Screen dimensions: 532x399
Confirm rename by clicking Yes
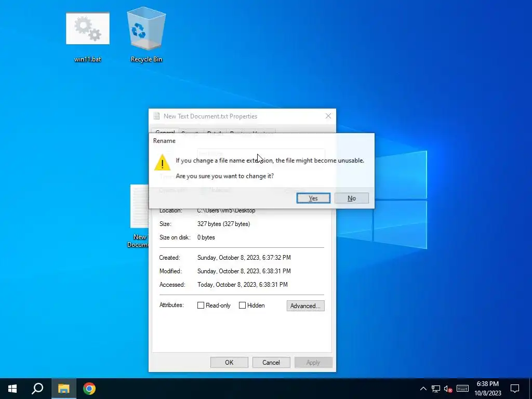point(313,198)
